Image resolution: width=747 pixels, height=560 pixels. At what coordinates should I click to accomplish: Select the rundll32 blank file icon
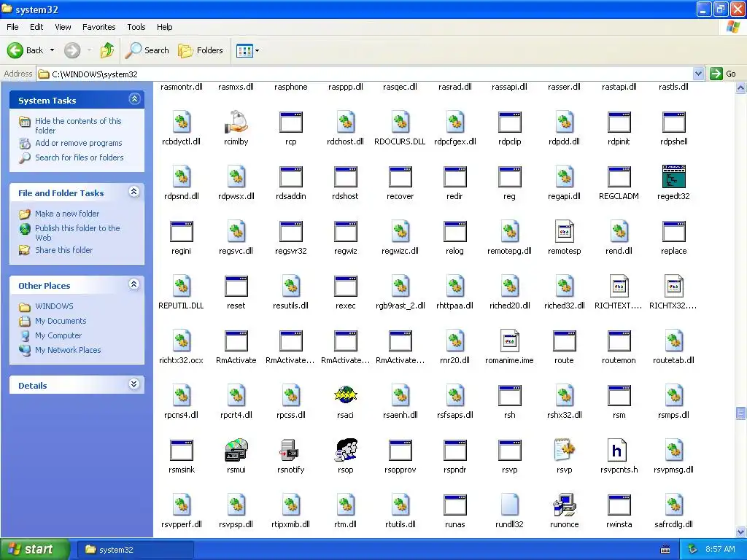pyautogui.click(x=509, y=505)
